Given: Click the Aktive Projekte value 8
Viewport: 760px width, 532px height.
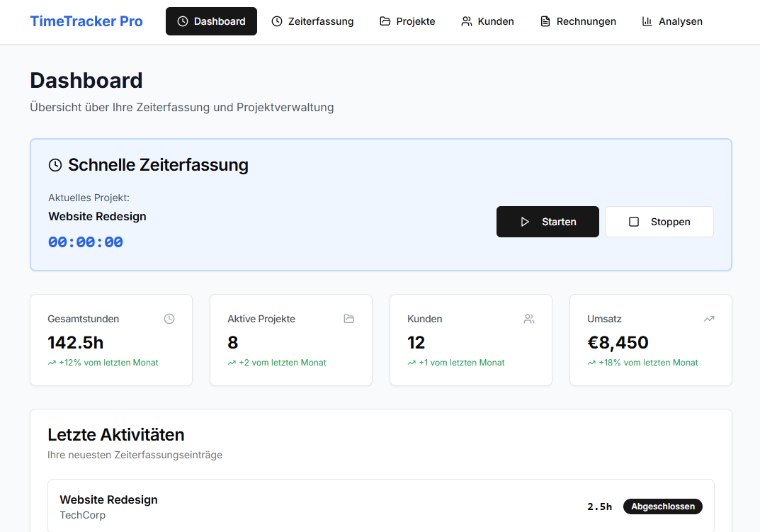Looking at the screenshot, I should 232,342.
